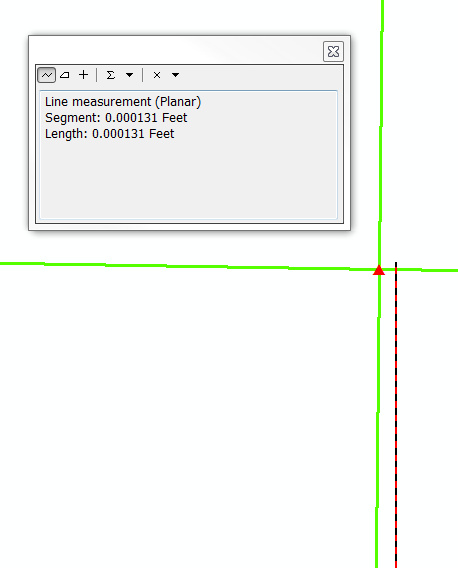Image resolution: width=458 pixels, height=568 pixels.
Task: Click the red-black dashed vertical line
Action: (x=396, y=415)
